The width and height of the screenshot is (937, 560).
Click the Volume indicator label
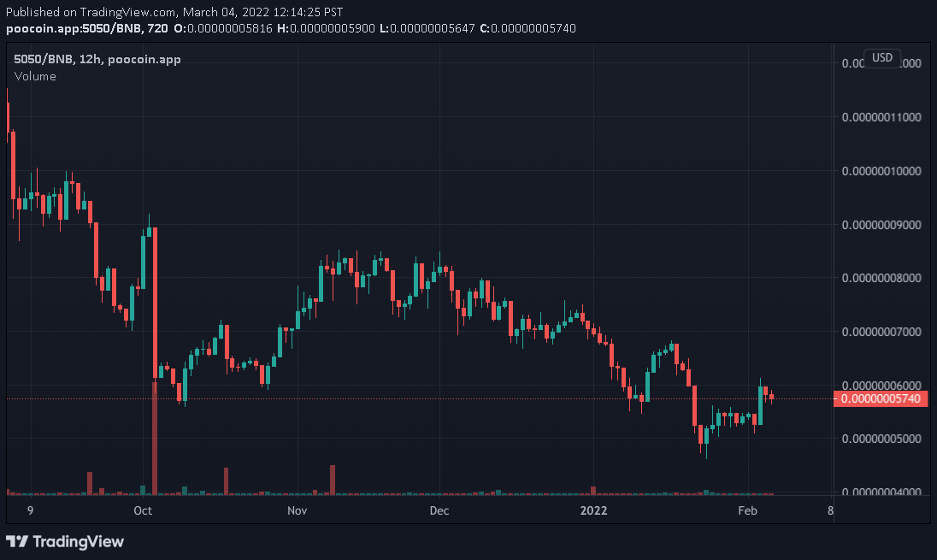(x=35, y=76)
